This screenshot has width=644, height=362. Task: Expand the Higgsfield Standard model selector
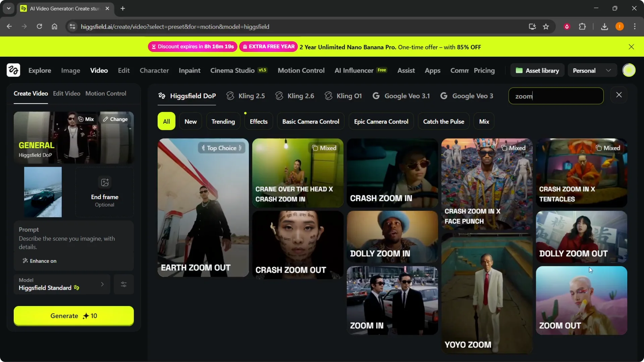point(62,285)
